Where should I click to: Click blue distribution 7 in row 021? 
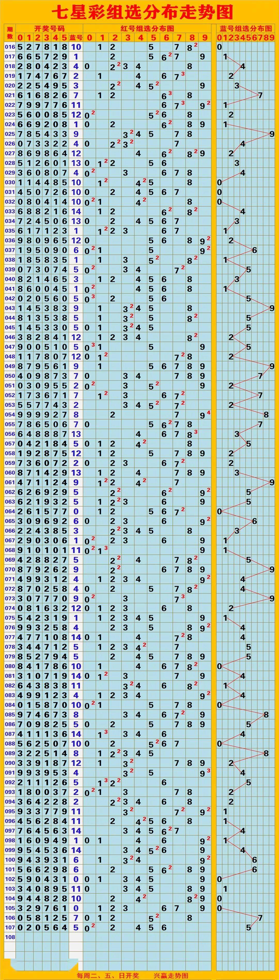[x=260, y=95]
